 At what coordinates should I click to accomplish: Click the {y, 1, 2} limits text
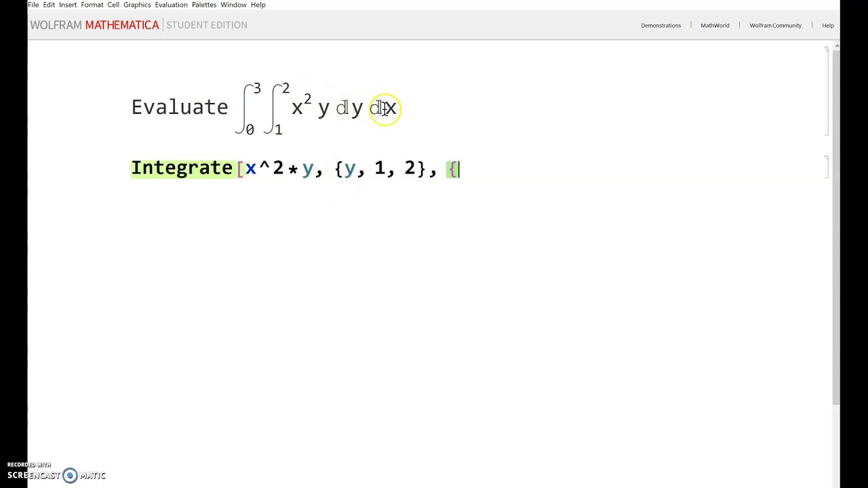coord(380,169)
